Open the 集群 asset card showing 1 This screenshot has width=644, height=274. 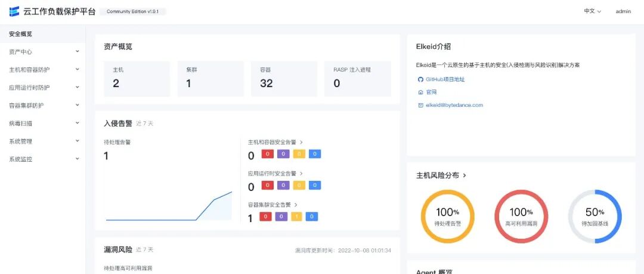click(210, 79)
